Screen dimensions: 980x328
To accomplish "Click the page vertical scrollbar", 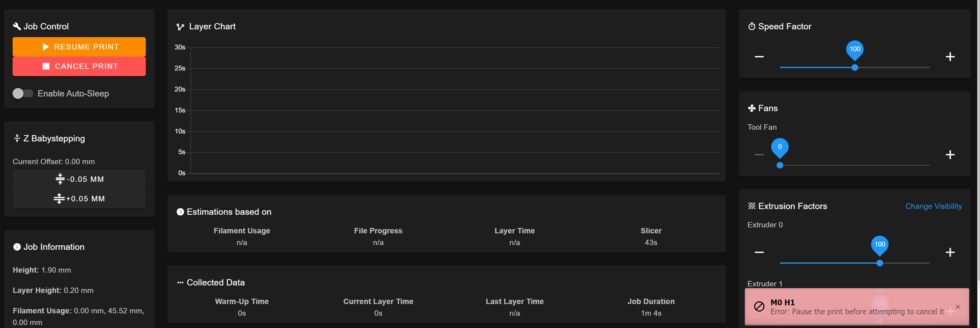I will (x=978, y=140).
